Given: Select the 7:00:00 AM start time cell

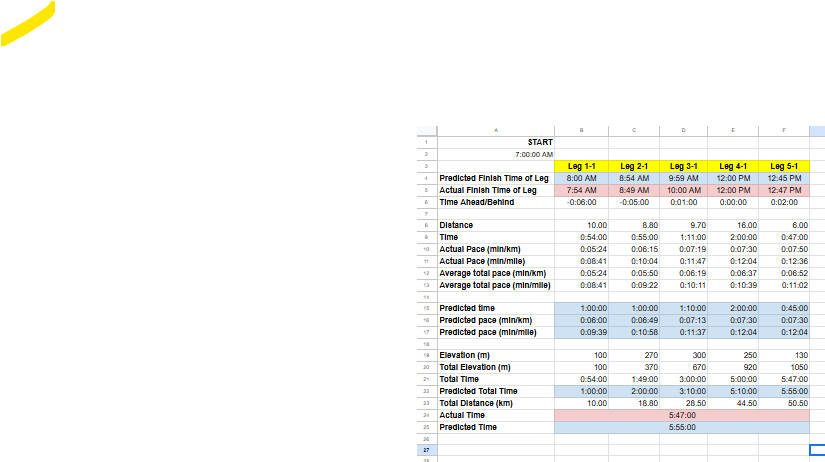Looking at the screenshot, I should tap(533, 154).
